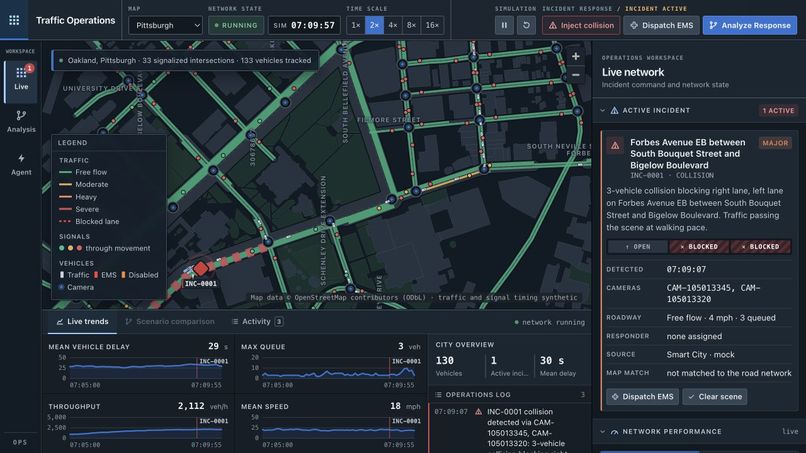The height and width of the screenshot is (453, 806).
Task: Open the Agent workspace
Action: pos(21,165)
